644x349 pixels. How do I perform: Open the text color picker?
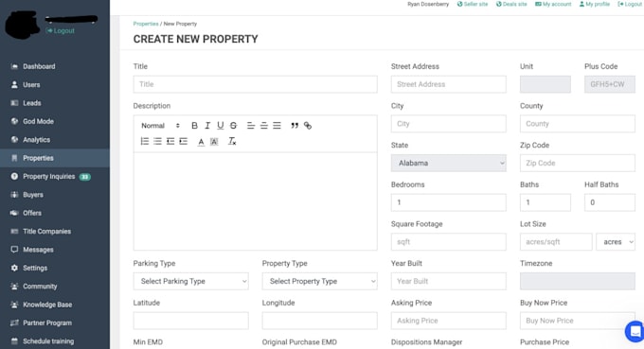pos(201,142)
